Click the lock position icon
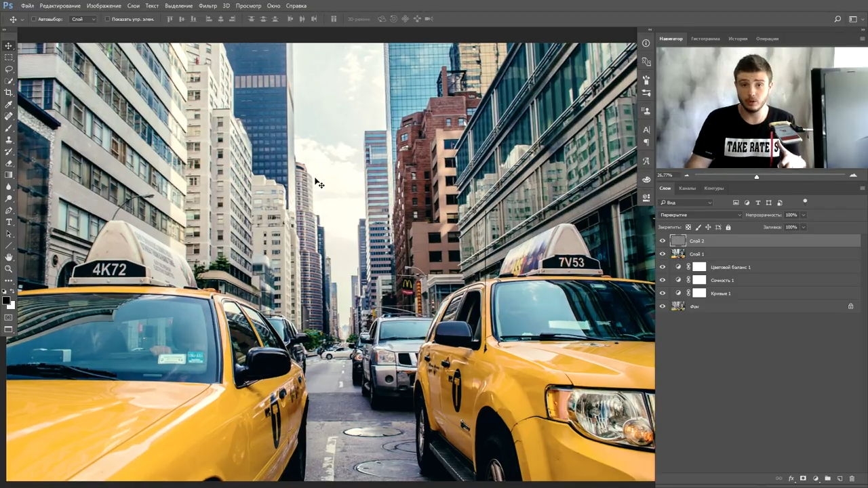This screenshot has width=868, height=488. 708,228
